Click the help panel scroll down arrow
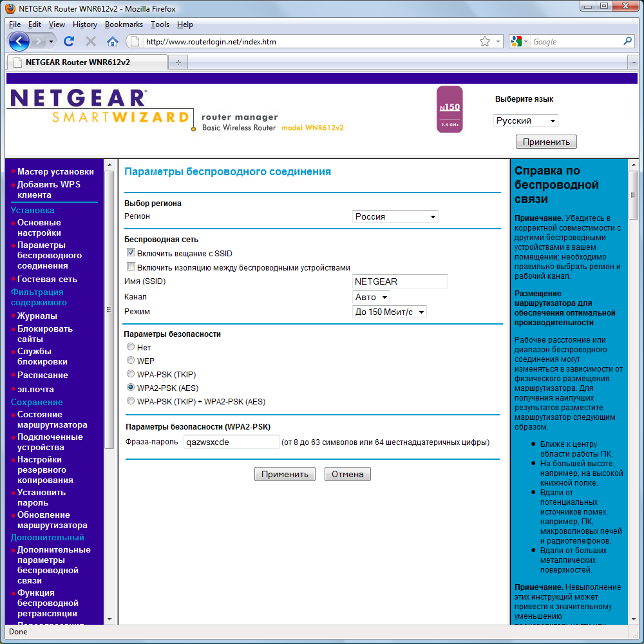Viewport: 644px width, 644px height. click(633, 620)
